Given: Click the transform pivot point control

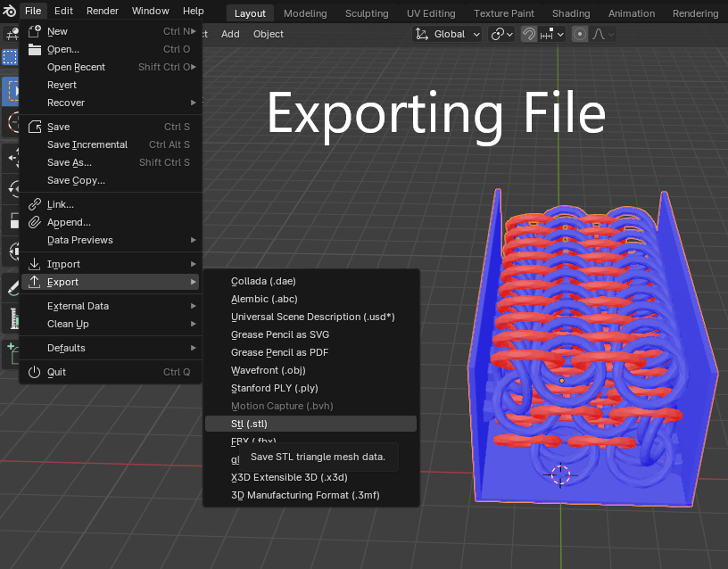Looking at the screenshot, I should pos(497,34).
